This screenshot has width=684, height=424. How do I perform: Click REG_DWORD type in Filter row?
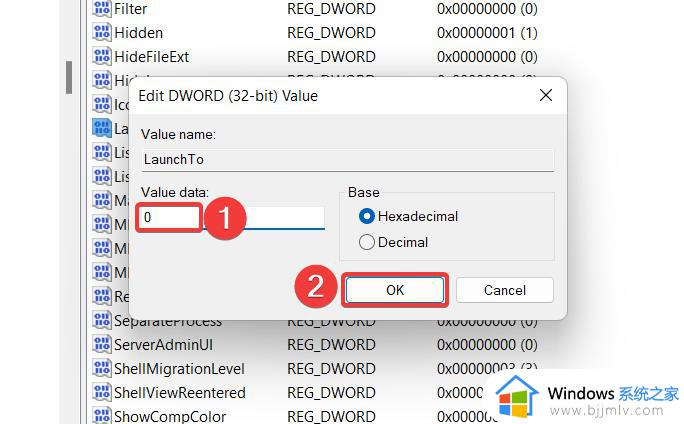pyautogui.click(x=331, y=9)
